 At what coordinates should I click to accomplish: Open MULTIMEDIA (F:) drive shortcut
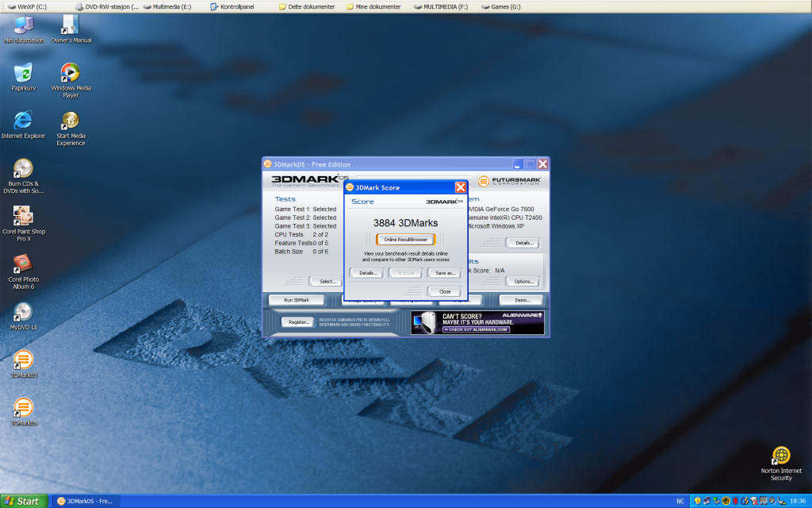point(441,6)
